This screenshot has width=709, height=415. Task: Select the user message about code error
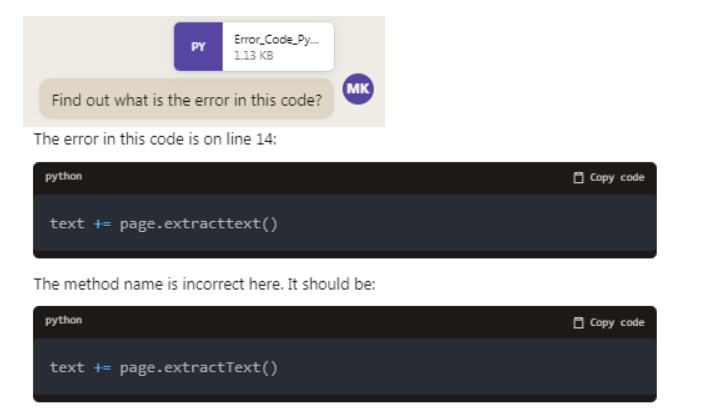coord(186,100)
